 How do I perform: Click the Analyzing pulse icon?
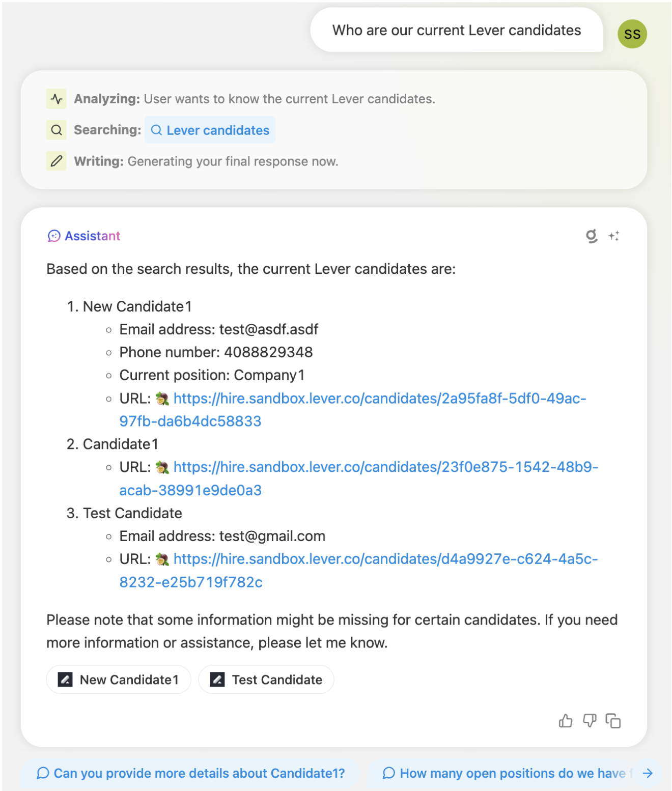pos(57,99)
